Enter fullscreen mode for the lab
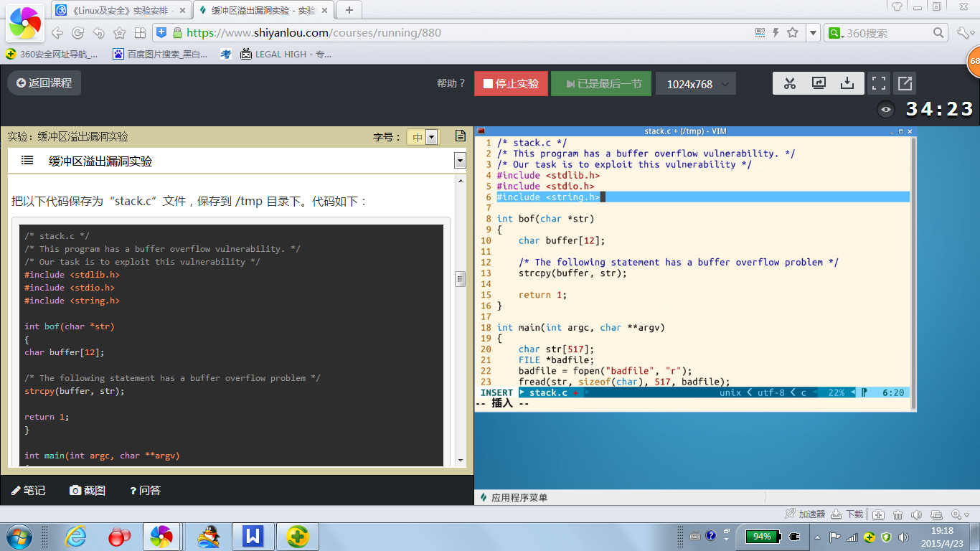 [x=879, y=83]
